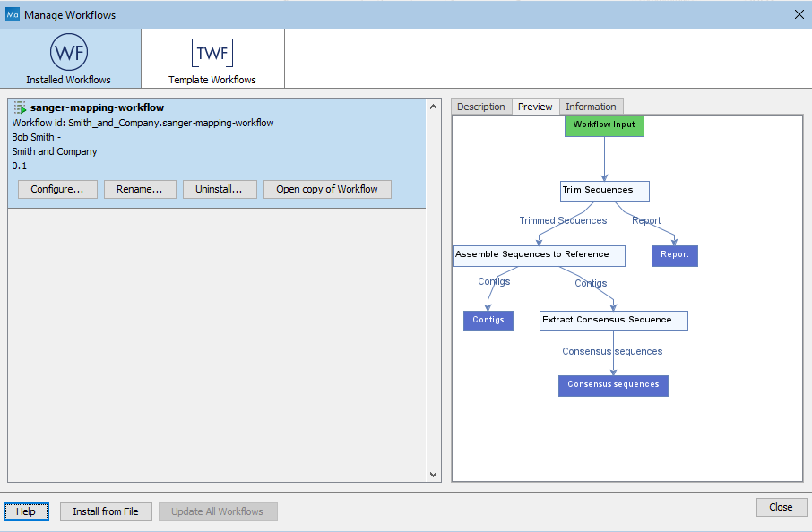
Task: Select the blue Report output node
Action: tap(674, 255)
